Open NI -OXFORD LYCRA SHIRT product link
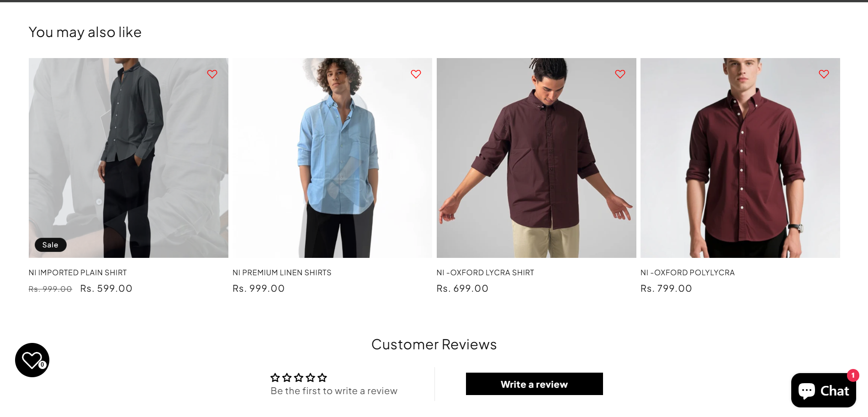Viewport: 868px width, 417px height. point(485,273)
